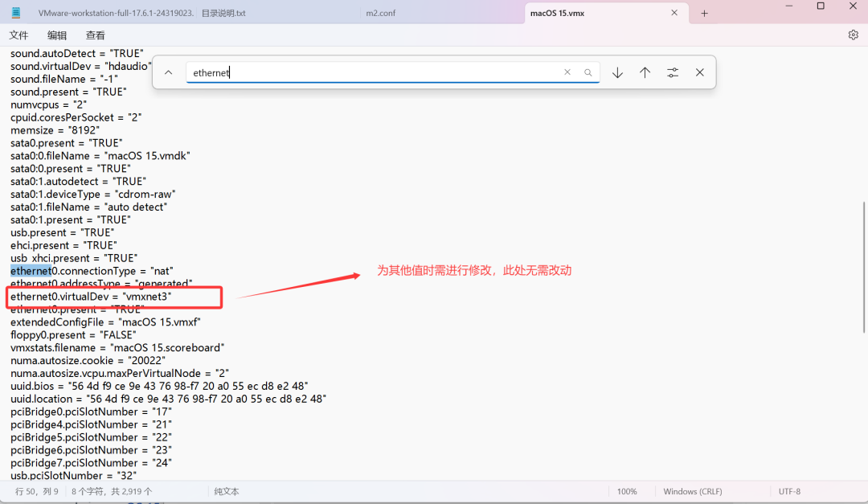Open the 查看 menu

(x=95, y=35)
